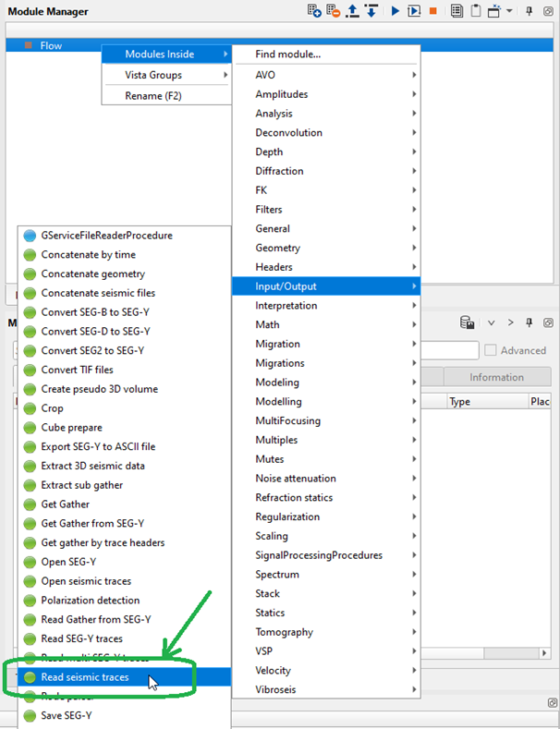Open the Statics category
560x729 pixels.
click(326, 613)
